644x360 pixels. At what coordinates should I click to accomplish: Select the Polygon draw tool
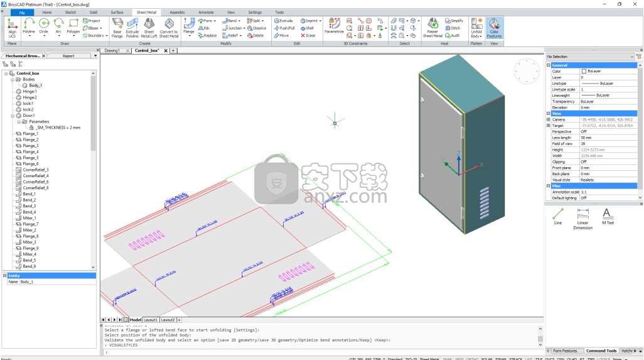[x=73, y=27]
